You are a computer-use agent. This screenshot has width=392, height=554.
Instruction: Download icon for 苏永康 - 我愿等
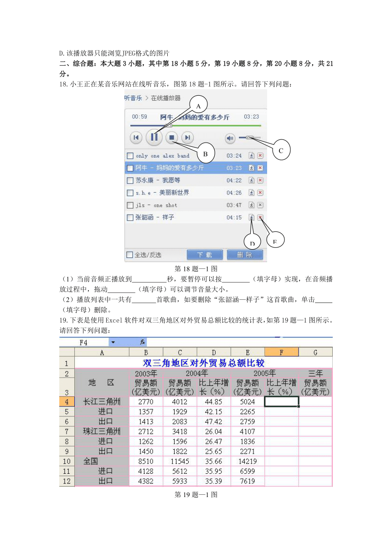coord(252,180)
